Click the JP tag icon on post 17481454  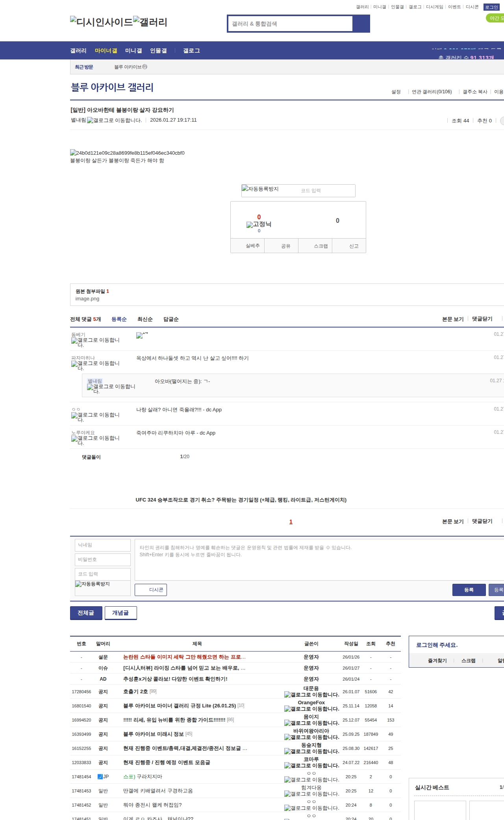100,777
